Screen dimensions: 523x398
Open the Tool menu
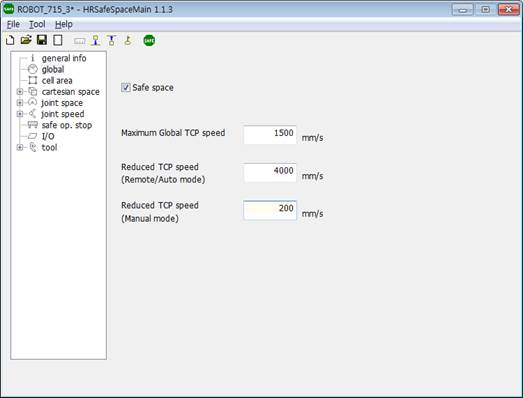37,24
